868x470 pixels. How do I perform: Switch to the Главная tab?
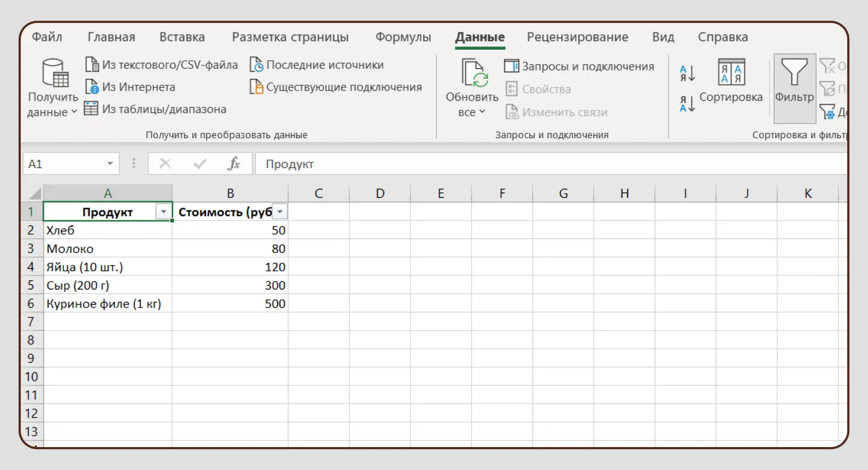[x=112, y=37]
